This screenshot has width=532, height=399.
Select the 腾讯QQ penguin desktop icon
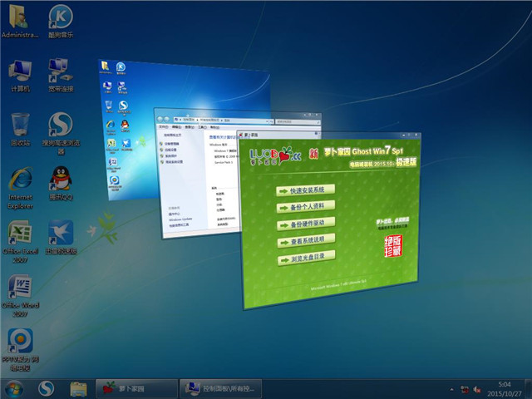tap(61, 183)
